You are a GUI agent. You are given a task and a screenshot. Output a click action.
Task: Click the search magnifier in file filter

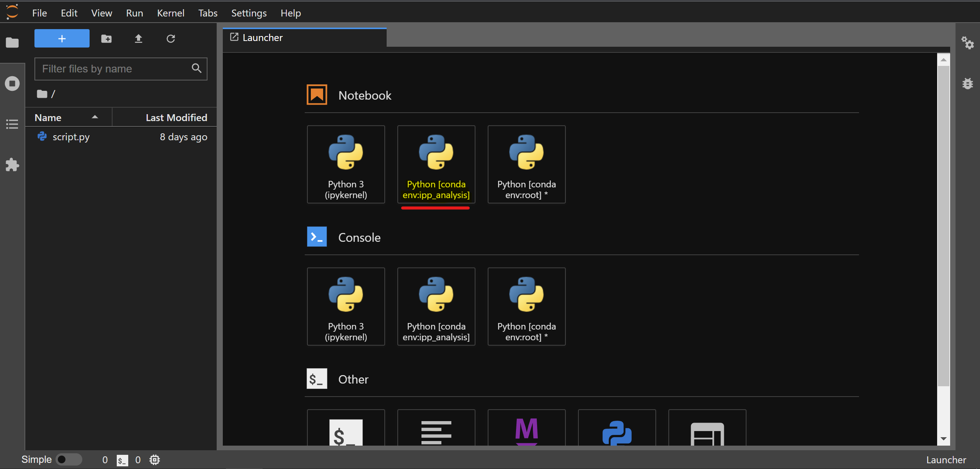click(197, 68)
